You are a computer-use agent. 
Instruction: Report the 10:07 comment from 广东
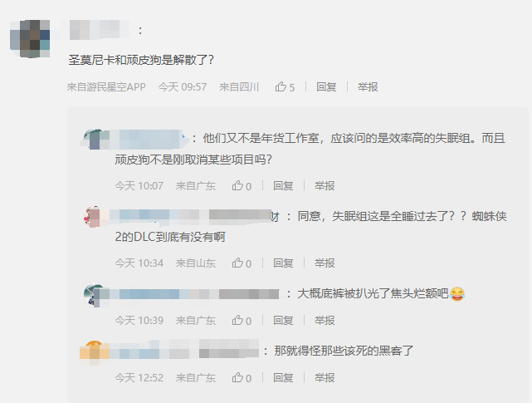coord(325,186)
